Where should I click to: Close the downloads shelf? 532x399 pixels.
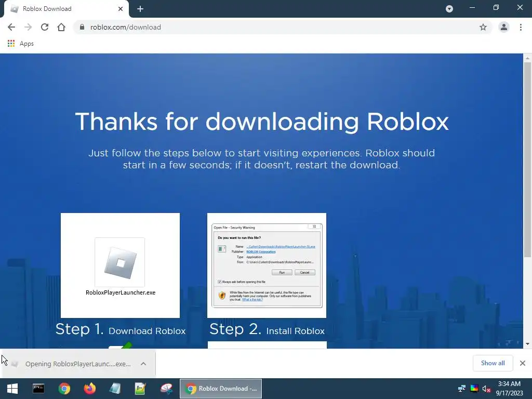pyautogui.click(x=523, y=363)
